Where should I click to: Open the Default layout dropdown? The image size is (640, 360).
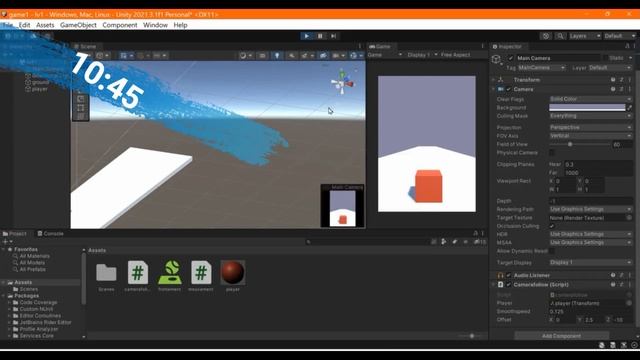coord(619,36)
